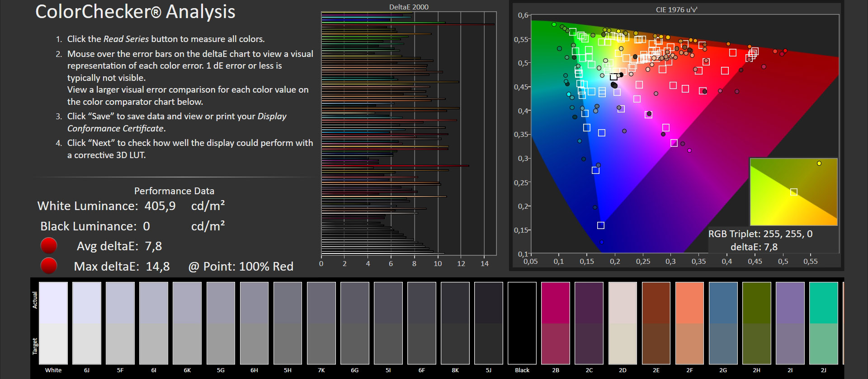Click the Black Luminance value 0
868x379 pixels.
point(146,226)
